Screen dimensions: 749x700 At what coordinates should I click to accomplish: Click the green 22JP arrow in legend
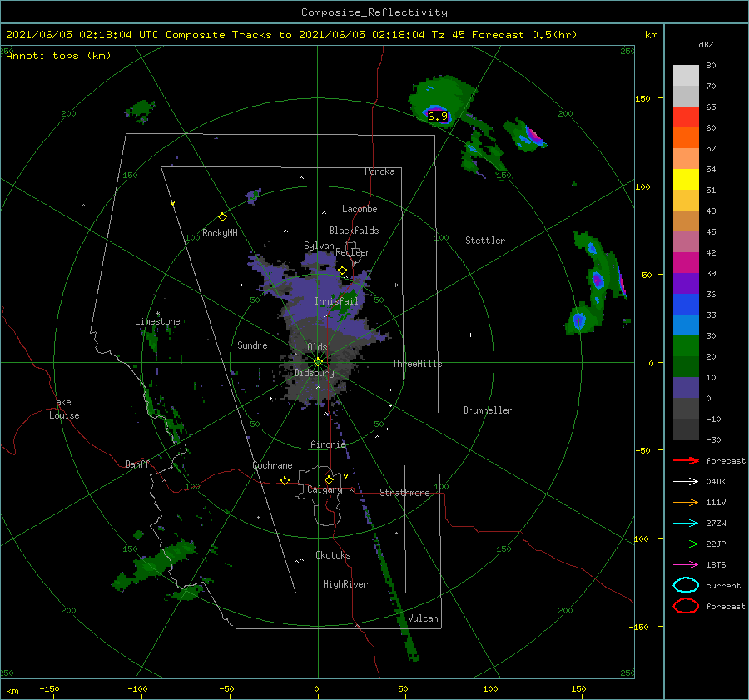(686, 544)
